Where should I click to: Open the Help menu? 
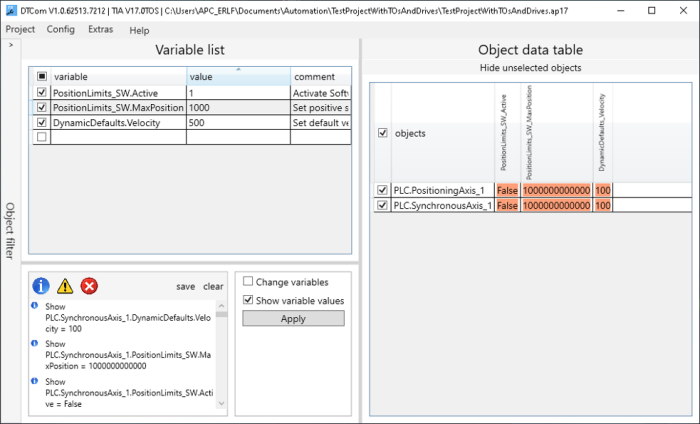tap(139, 30)
